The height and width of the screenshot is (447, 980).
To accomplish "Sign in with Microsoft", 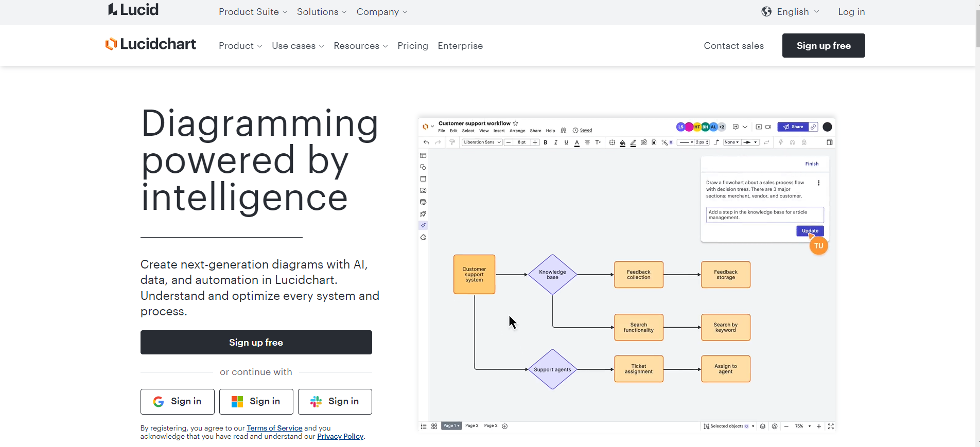I will coord(256,402).
